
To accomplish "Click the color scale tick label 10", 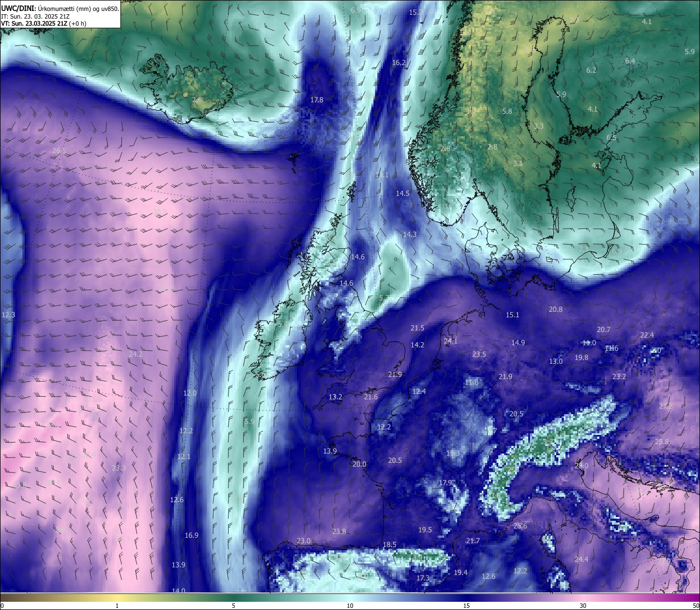I will pyautogui.click(x=350, y=606).
